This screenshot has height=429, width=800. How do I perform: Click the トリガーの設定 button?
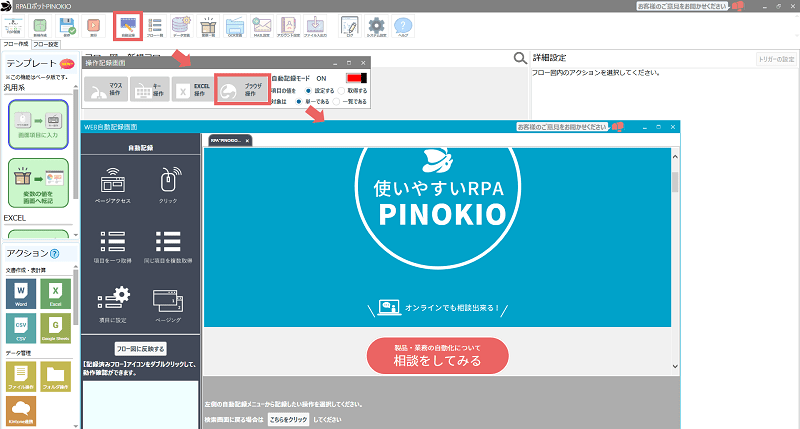[x=776, y=59]
